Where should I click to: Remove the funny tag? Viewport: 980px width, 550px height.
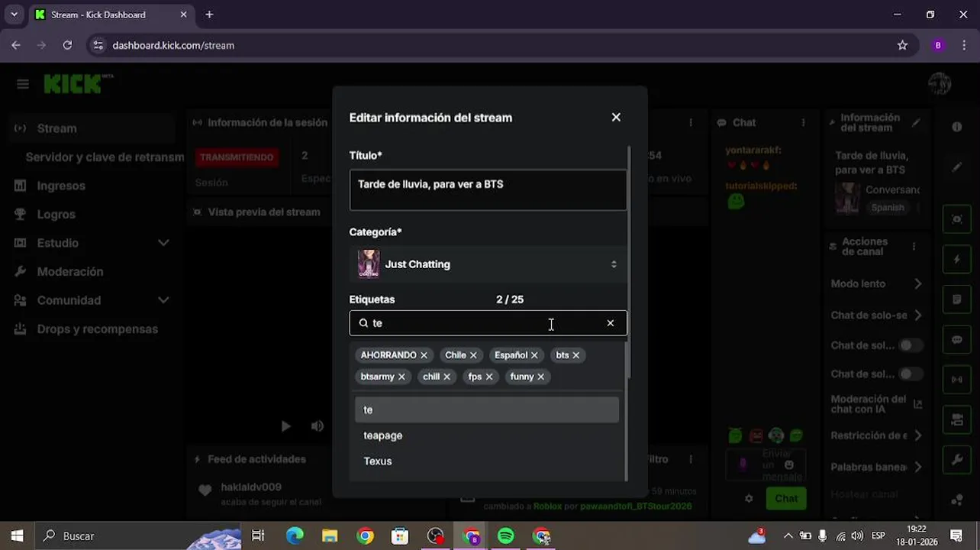(541, 377)
